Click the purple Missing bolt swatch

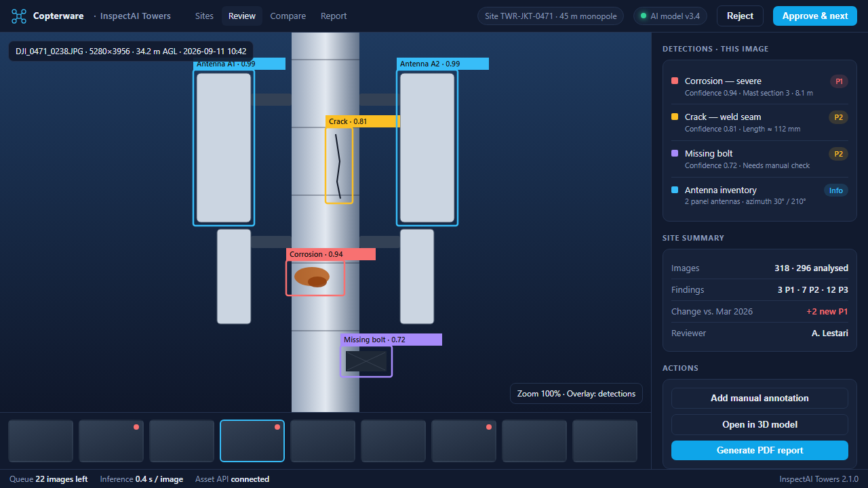point(675,153)
